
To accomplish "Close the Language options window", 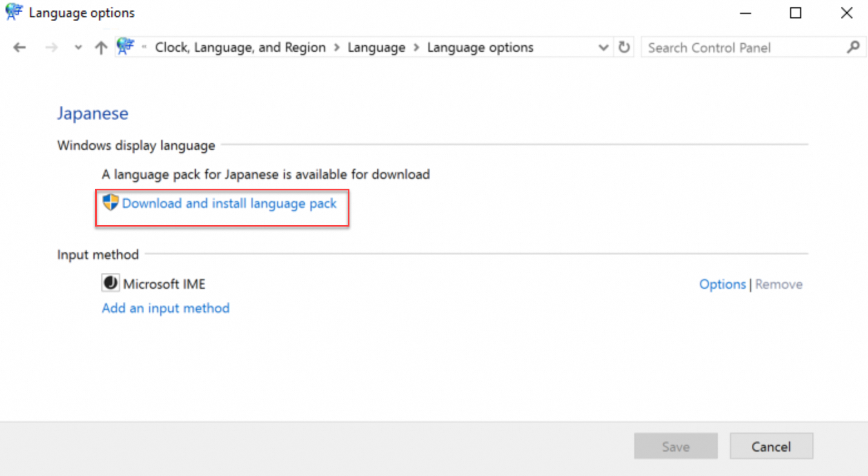I will (x=846, y=13).
